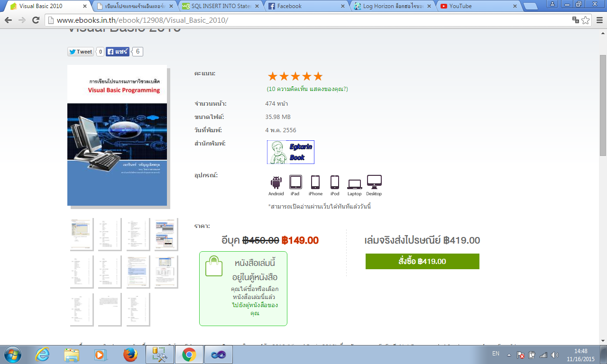The width and height of the screenshot is (607, 364).
Task: Select the iPad device icon
Action: coord(295,185)
